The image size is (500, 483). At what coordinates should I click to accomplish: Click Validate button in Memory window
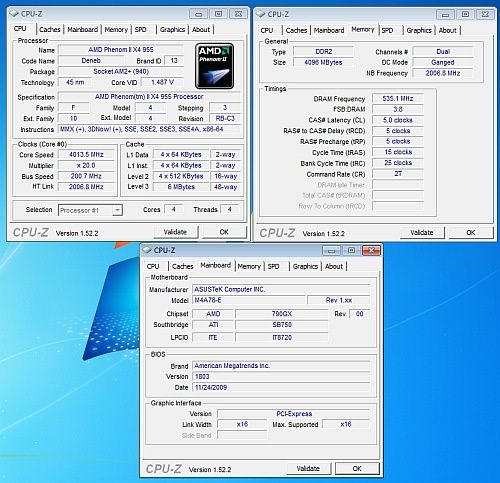click(422, 233)
